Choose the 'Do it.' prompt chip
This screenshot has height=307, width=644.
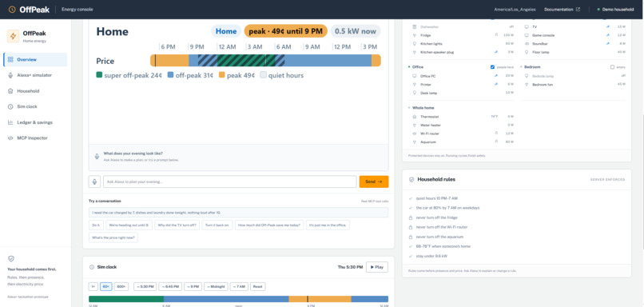tap(96, 225)
